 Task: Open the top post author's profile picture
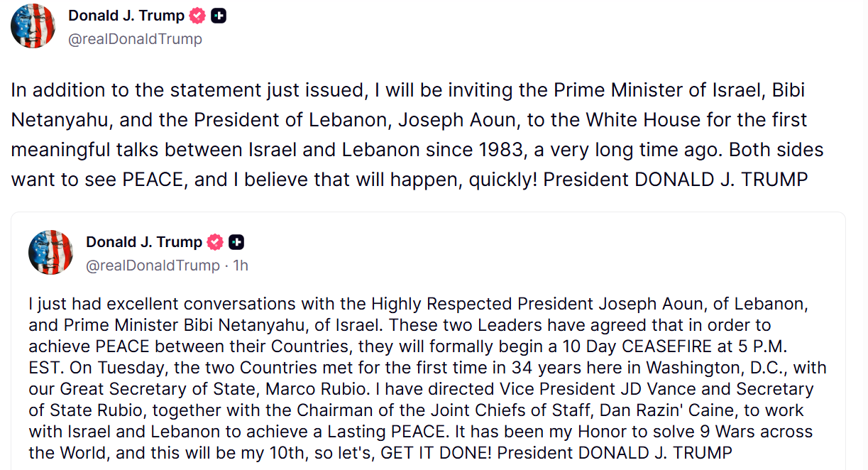tap(33, 26)
